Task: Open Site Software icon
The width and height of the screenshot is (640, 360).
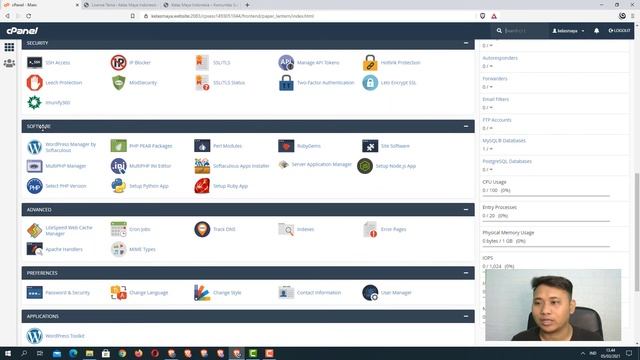Action: [x=370, y=146]
